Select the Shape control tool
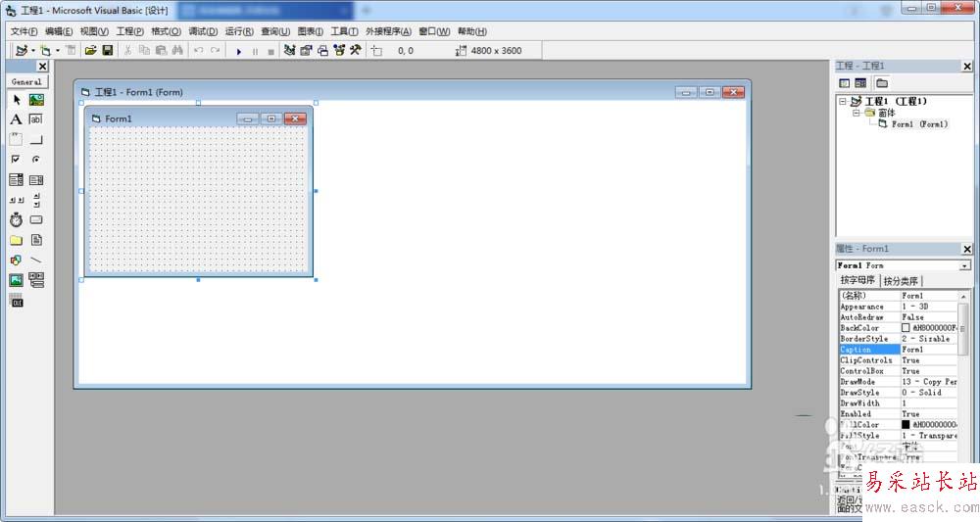The image size is (980, 522). (x=17, y=260)
